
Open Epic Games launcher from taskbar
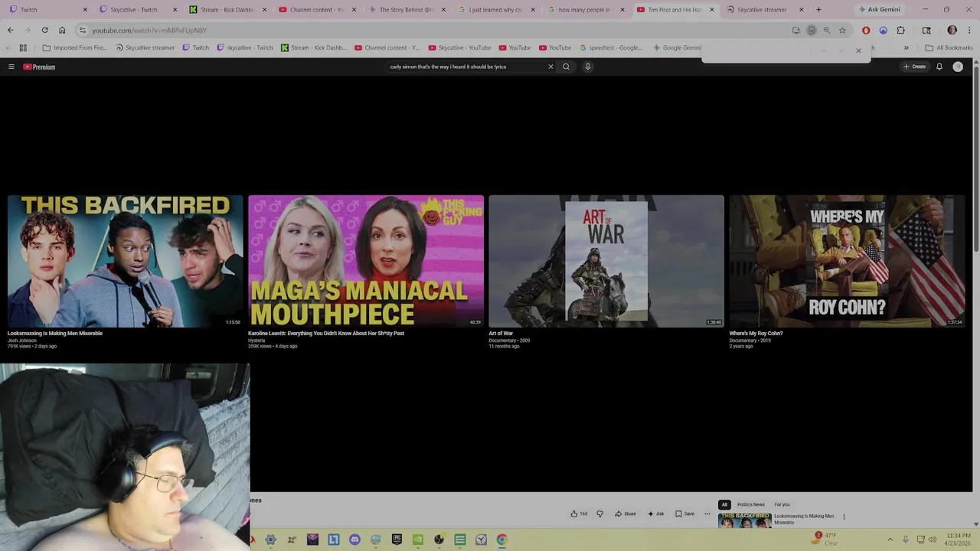pyautogui.click(x=397, y=540)
